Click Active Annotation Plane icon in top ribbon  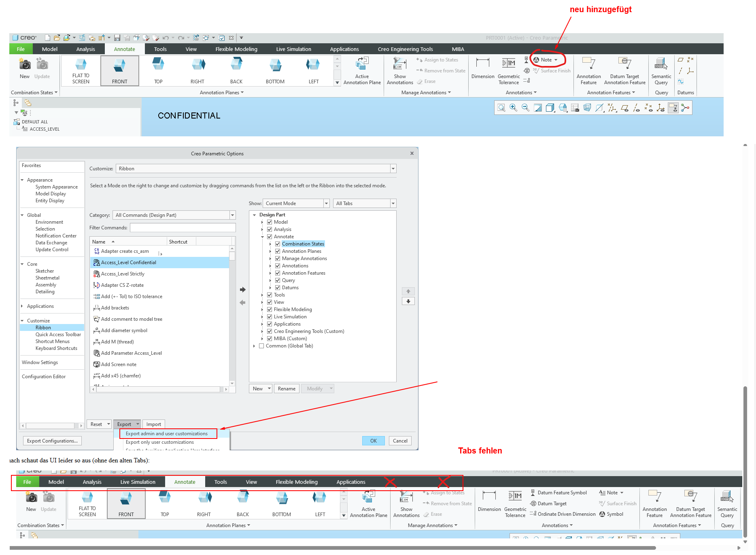tap(362, 64)
